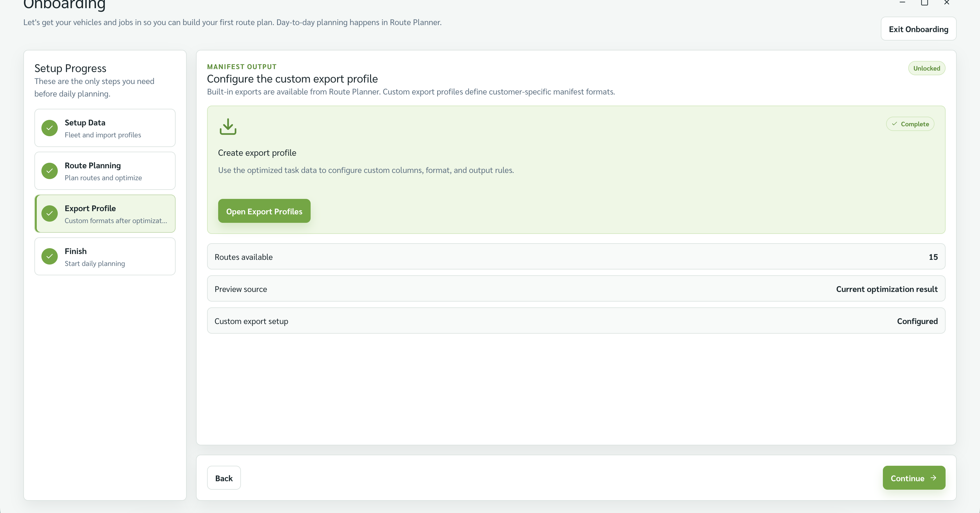Click the routes count value 15
Screen dimensions: 980x513
pyautogui.click(x=933, y=257)
